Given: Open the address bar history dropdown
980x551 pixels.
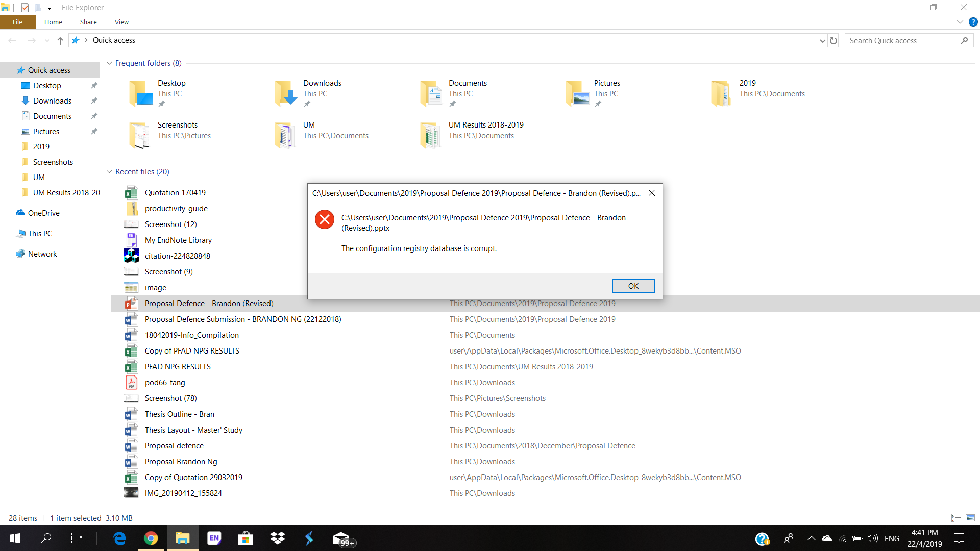Looking at the screenshot, I should tap(822, 41).
